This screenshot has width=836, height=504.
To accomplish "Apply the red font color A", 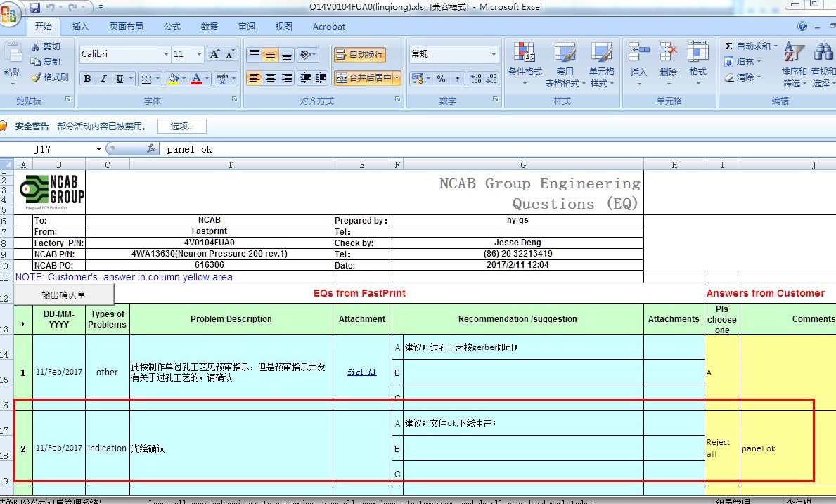I will (x=196, y=79).
